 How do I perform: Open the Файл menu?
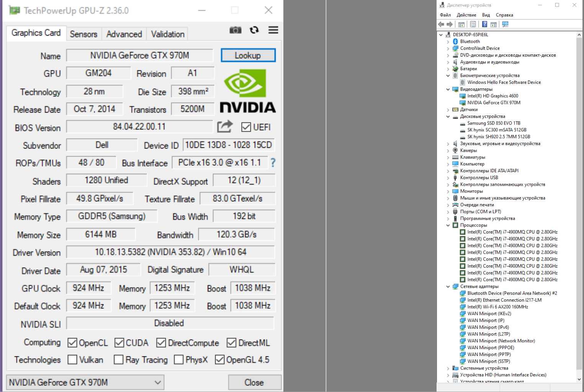pyautogui.click(x=445, y=15)
